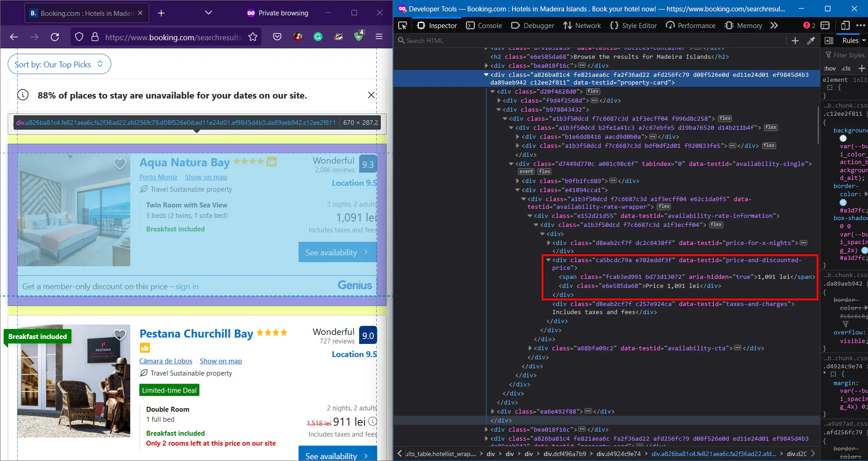
Task: Click the Câmara de Lobos location link
Action: 166,361
